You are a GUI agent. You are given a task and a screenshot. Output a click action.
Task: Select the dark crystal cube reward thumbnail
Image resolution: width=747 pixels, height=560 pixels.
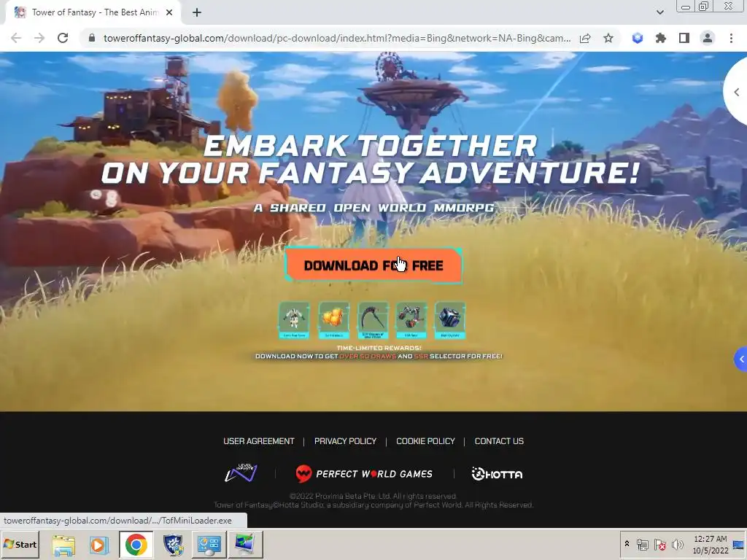pyautogui.click(x=449, y=320)
